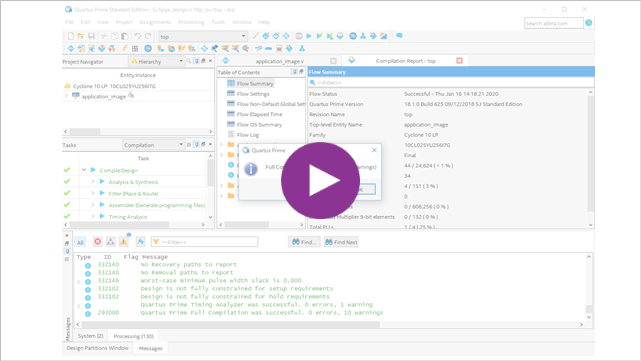This screenshot has height=361, width=641.
Task: Click the Flow Summary vertical scrollbar
Action: (590, 158)
